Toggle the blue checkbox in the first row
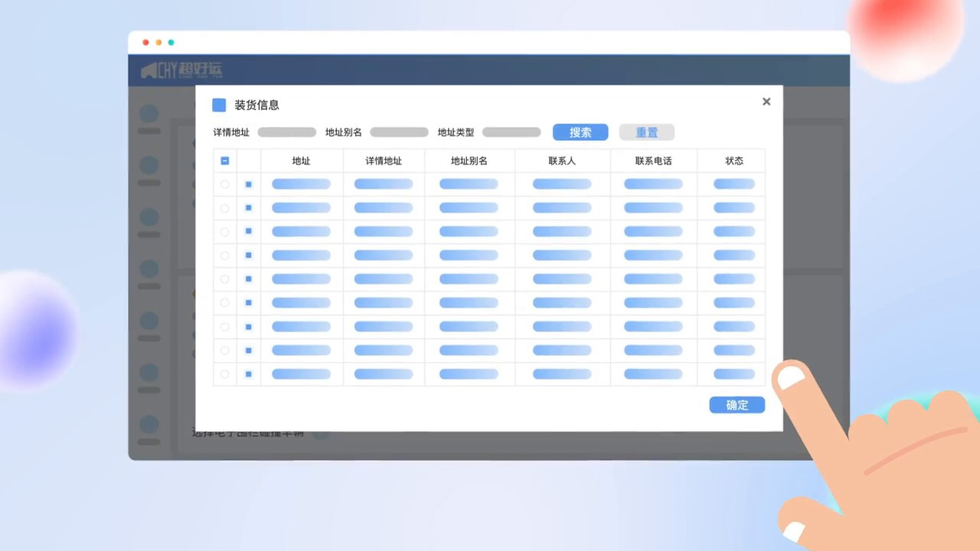This screenshot has width=980, height=551. [x=248, y=184]
